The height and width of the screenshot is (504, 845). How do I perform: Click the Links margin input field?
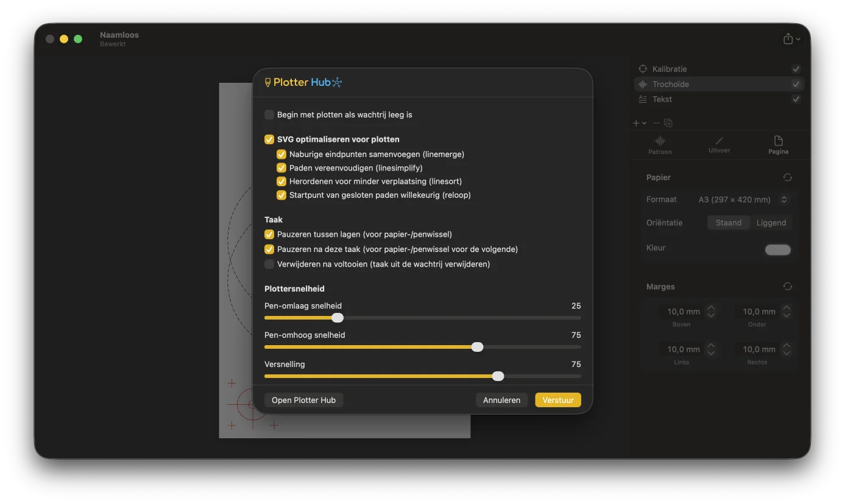pyautogui.click(x=682, y=349)
